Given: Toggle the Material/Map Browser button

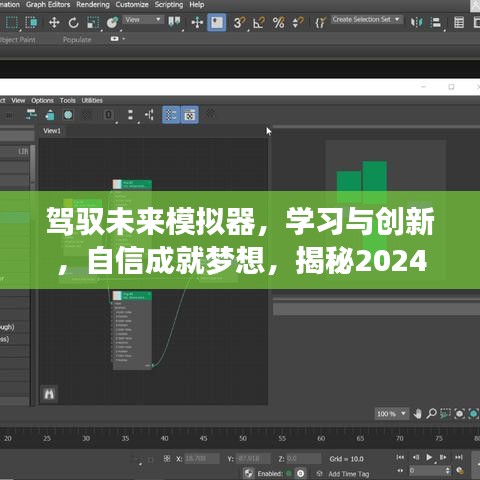Looking at the screenshot, I should [x=171, y=115].
